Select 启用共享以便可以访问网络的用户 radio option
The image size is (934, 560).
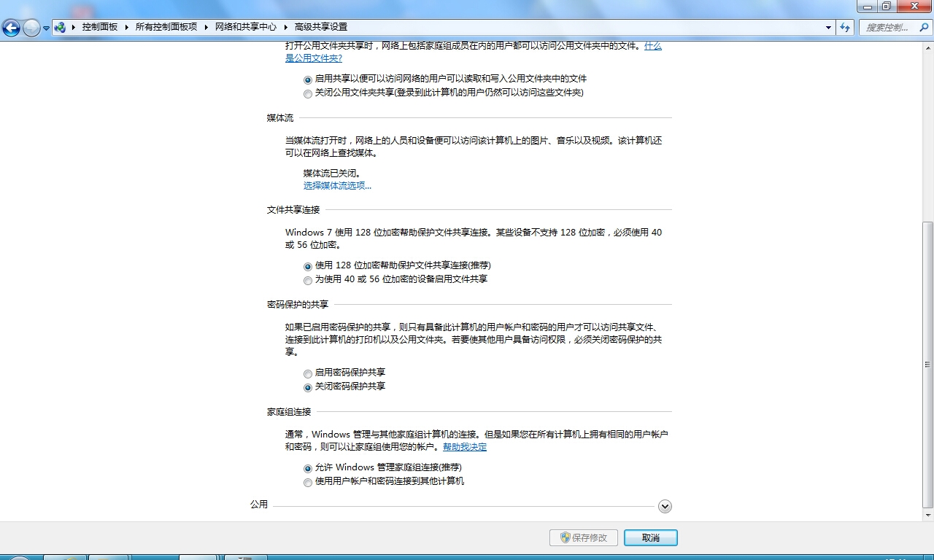click(x=308, y=79)
